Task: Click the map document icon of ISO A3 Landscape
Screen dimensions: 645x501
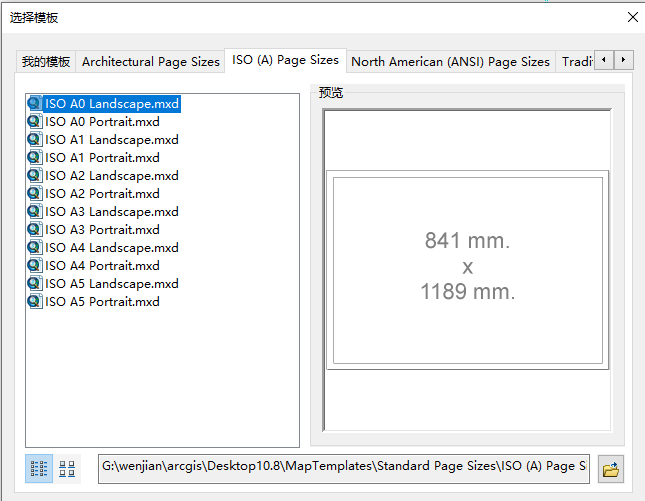Action: [35, 211]
